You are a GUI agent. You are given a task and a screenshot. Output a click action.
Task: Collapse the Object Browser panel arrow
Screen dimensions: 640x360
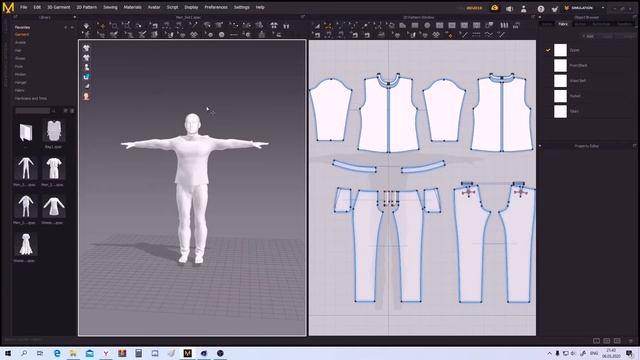tap(540, 18)
